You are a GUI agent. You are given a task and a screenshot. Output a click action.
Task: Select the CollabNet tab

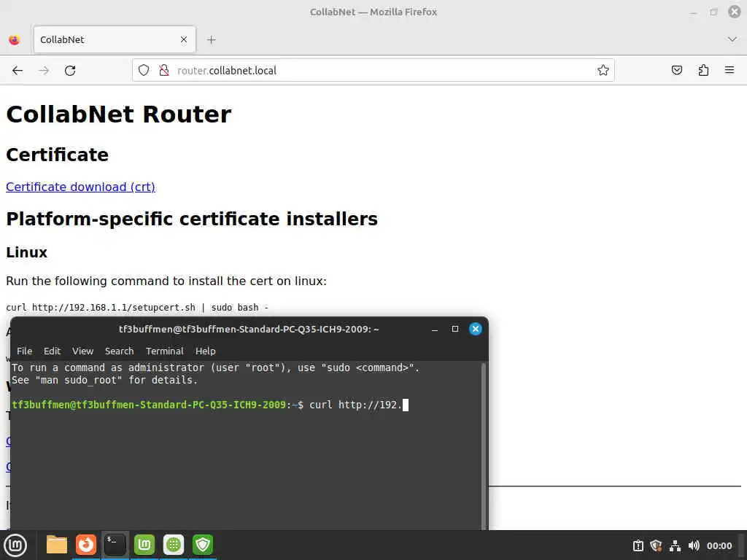115,39
